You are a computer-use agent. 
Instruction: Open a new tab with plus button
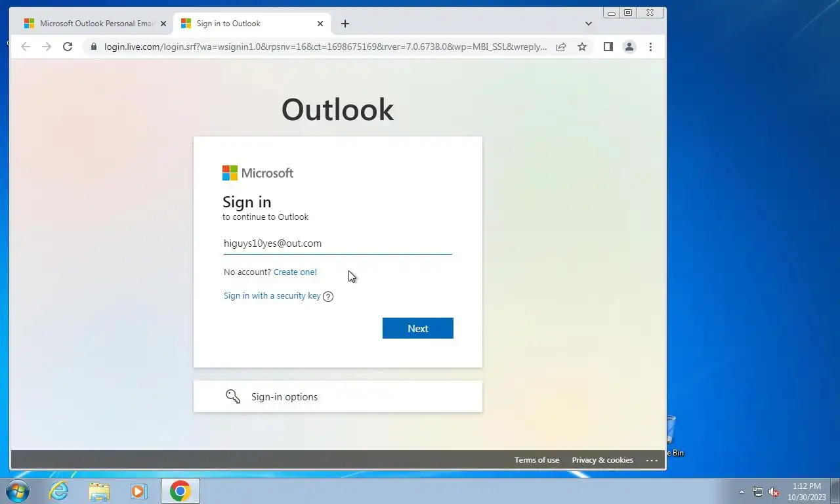pos(345,24)
